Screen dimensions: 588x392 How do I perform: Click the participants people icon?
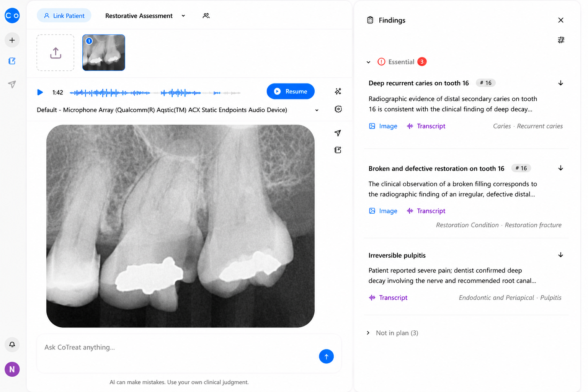(206, 16)
